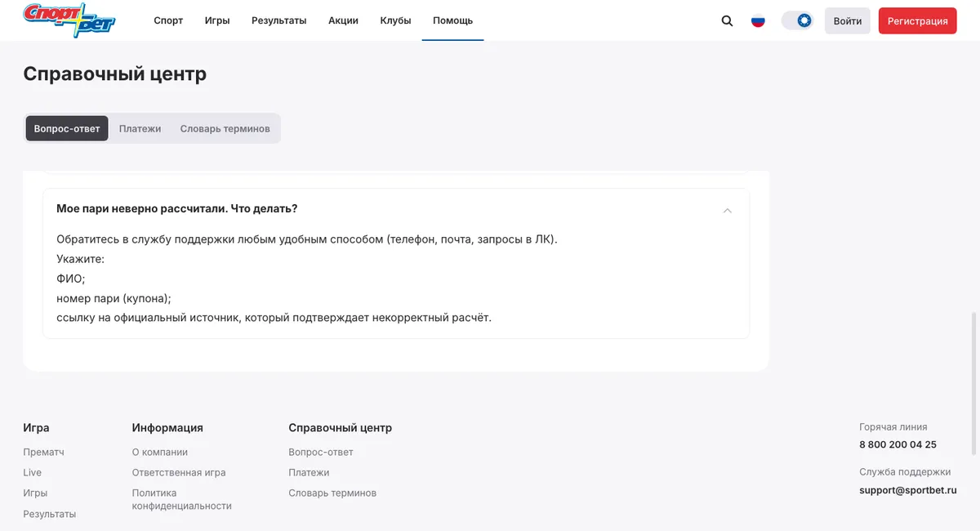Screen dimensions: 980x531
Task: Open the footer Вопрос-ответ link
Action: pos(321,452)
